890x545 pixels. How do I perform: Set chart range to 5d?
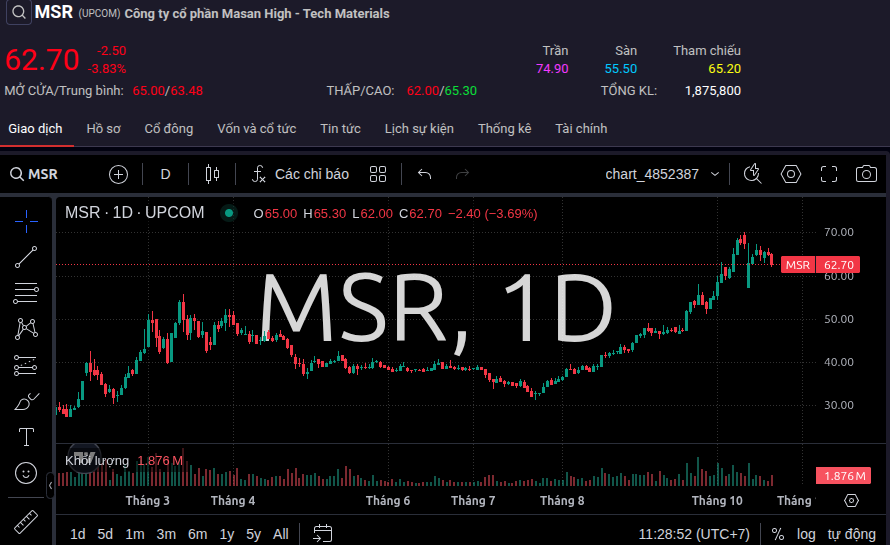tap(105, 534)
